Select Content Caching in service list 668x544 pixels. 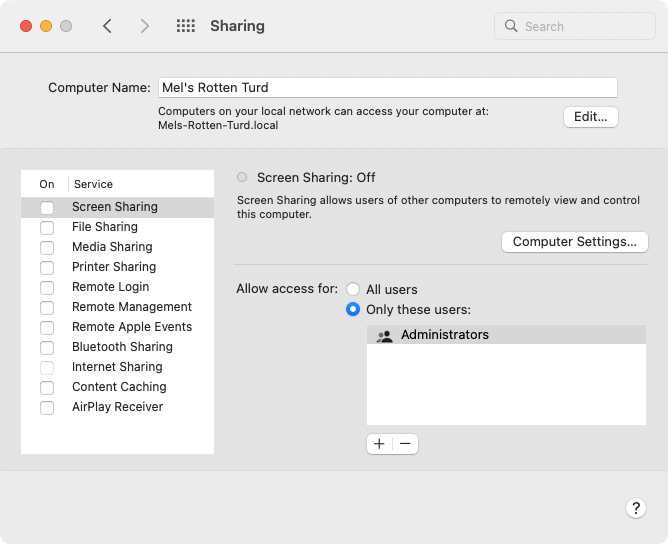click(119, 387)
